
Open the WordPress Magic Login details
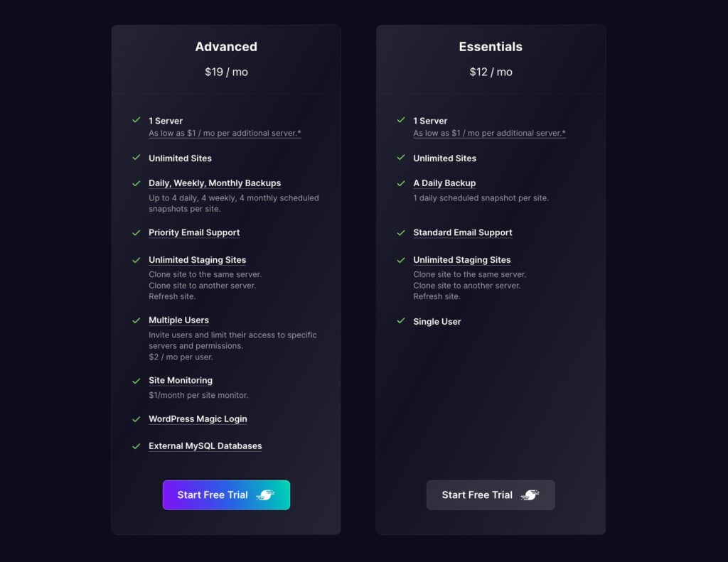[198, 418]
